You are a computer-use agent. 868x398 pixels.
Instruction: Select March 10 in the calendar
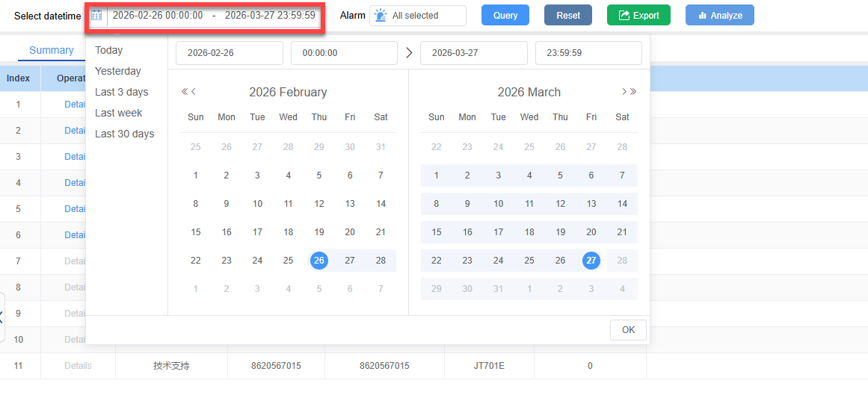pos(498,204)
